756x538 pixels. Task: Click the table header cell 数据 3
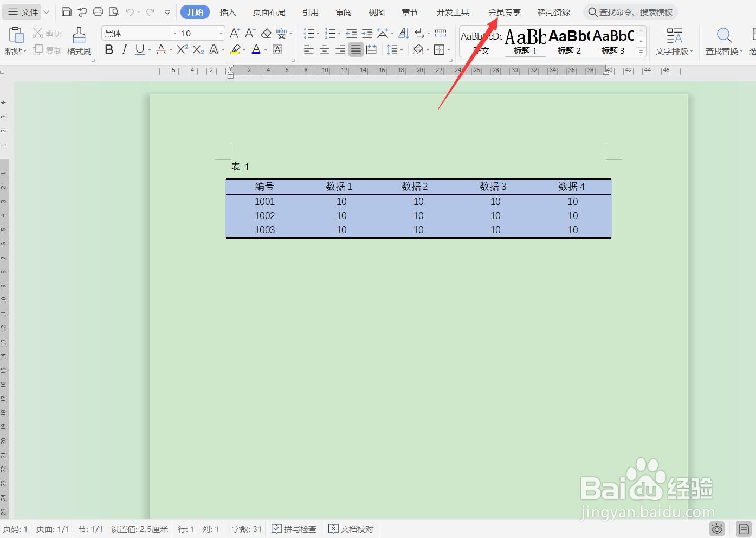point(493,187)
